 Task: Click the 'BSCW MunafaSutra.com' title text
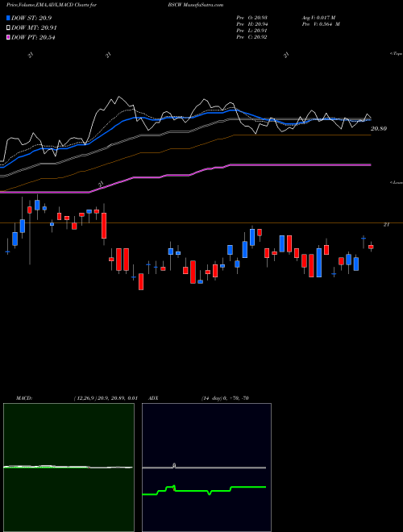point(195,5)
